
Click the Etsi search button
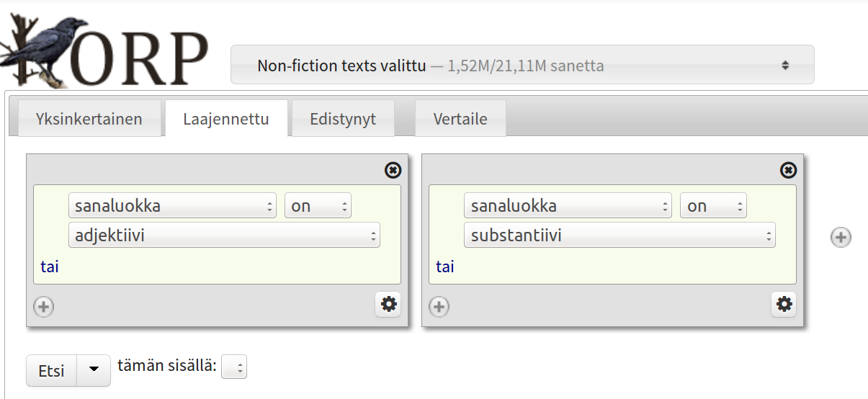click(51, 371)
